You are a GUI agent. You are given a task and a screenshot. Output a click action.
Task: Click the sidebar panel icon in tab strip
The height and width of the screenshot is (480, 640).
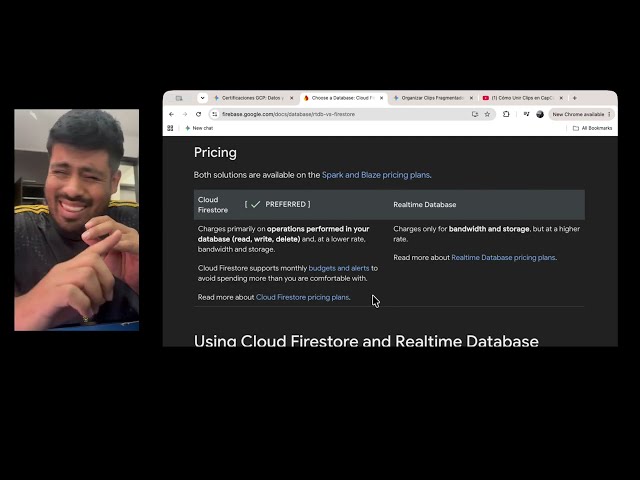click(179, 98)
